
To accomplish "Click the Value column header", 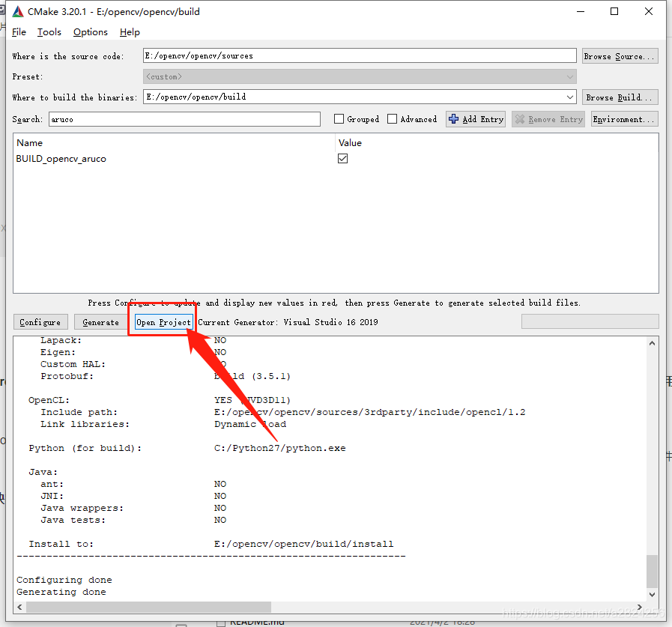I will pyautogui.click(x=350, y=143).
